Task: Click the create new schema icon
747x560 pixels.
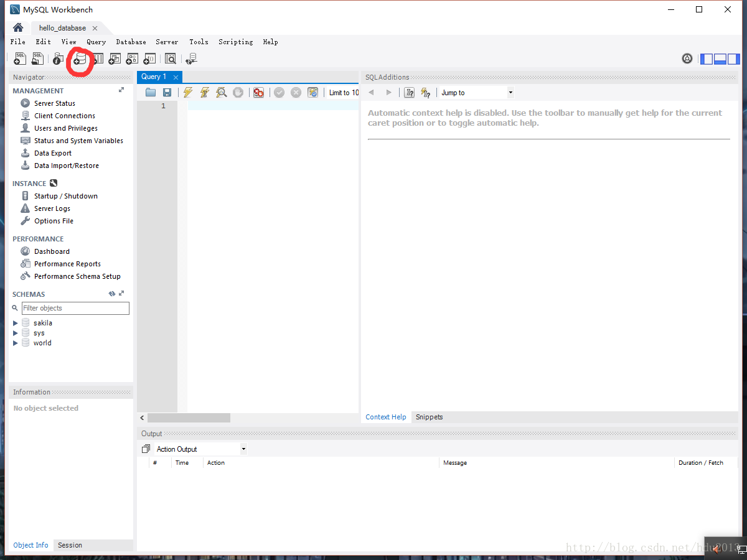Action: coord(79,59)
